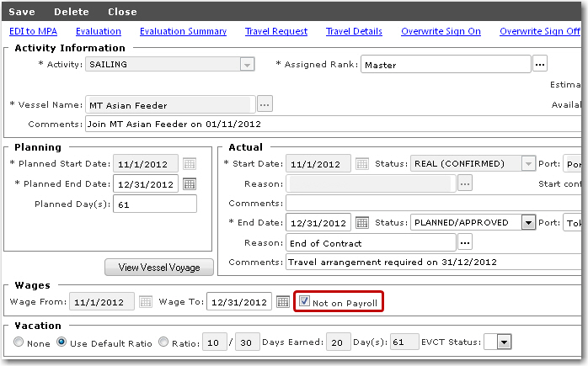
Task: Open the Wage To calendar icon
Action: click(283, 302)
